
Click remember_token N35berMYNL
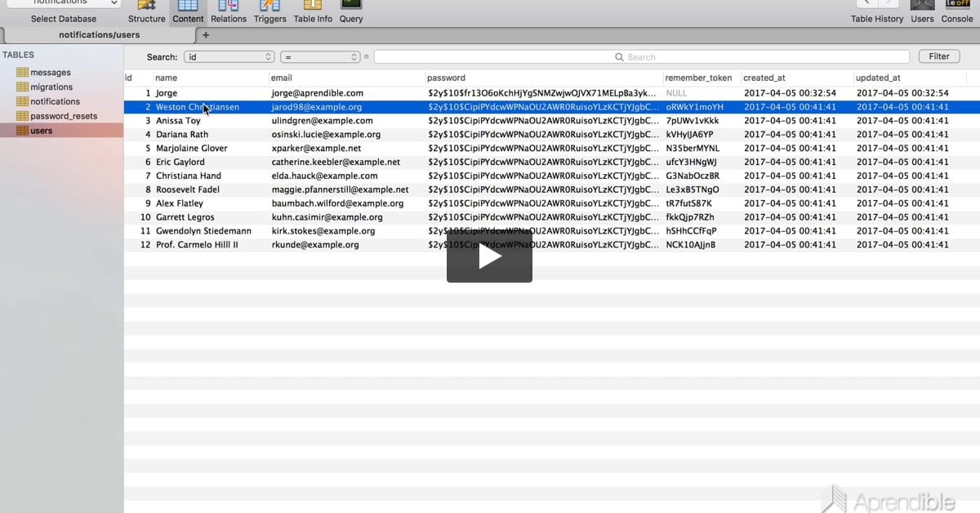pos(693,149)
